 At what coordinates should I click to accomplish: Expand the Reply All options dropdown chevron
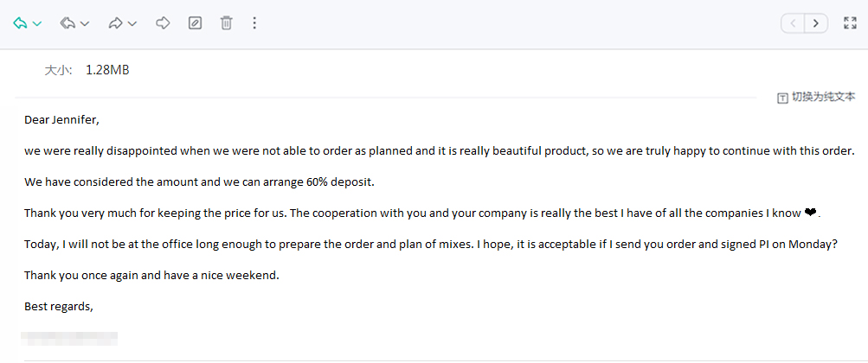(x=85, y=24)
